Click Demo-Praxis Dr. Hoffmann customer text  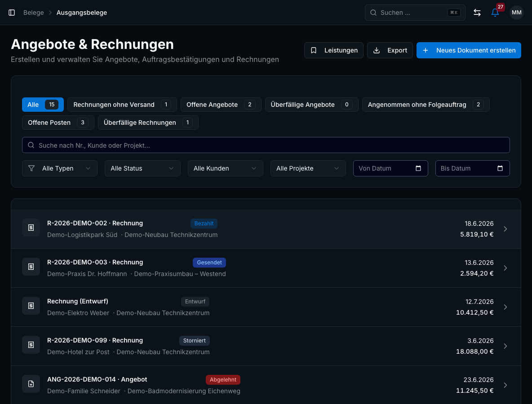(87, 273)
